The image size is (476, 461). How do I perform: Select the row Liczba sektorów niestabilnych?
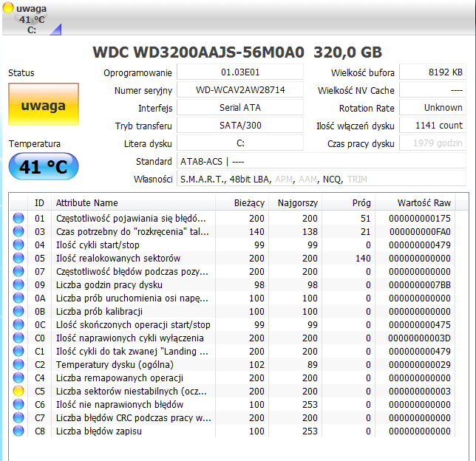pyautogui.click(x=234, y=392)
